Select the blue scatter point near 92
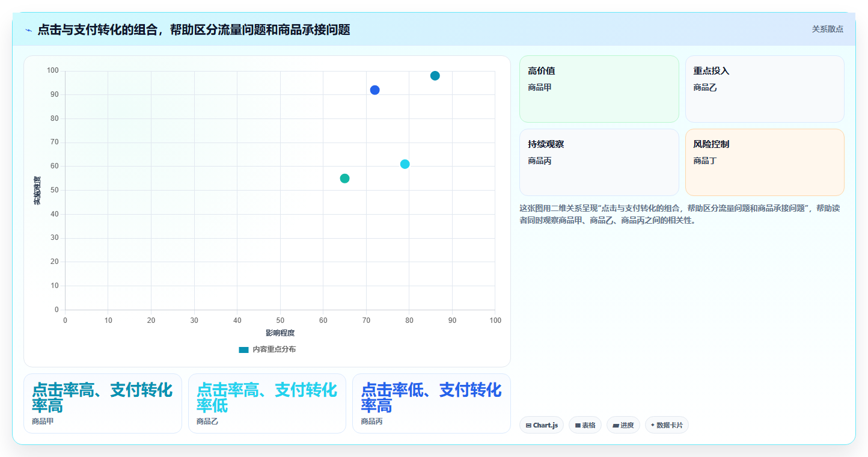The height and width of the screenshot is (457, 868). (374, 90)
